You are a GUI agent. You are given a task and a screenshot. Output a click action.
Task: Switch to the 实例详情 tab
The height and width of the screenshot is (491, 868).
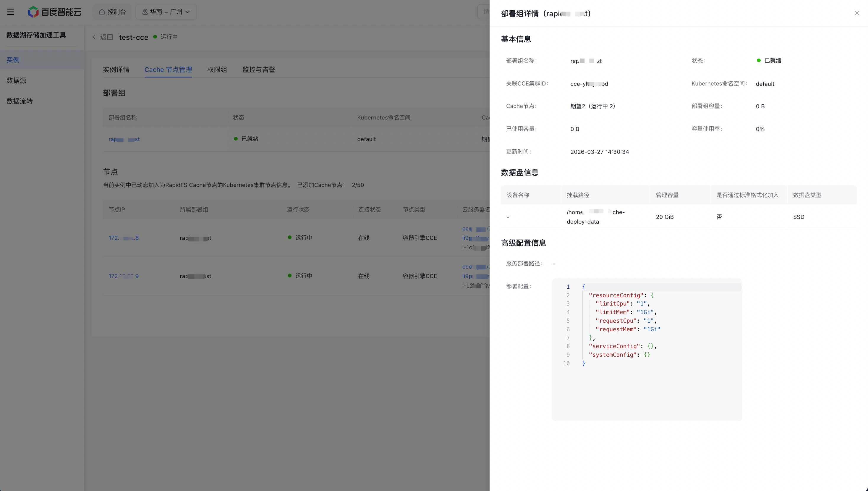pos(116,70)
